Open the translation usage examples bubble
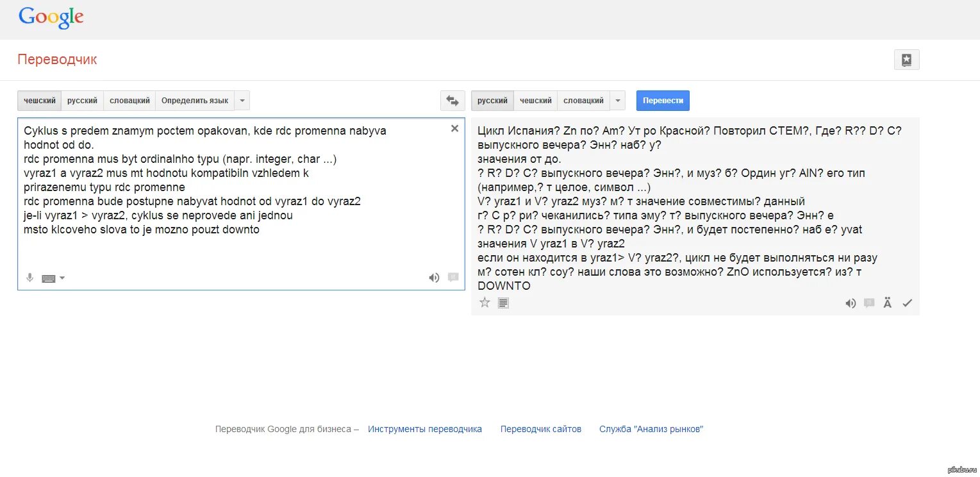Viewport: 980px width, 477px height. (x=869, y=303)
